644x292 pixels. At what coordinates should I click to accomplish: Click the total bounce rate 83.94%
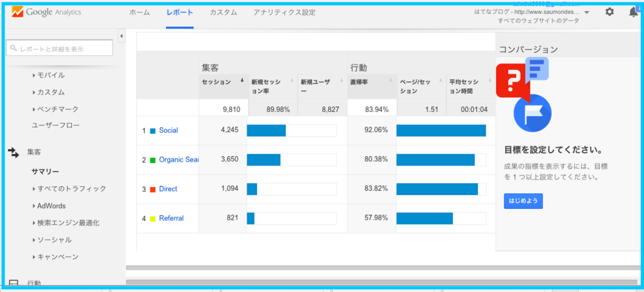(x=376, y=109)
